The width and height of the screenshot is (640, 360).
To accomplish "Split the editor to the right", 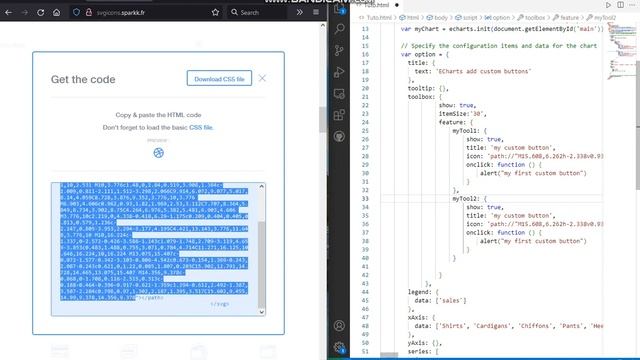I will tap(620, 5).
